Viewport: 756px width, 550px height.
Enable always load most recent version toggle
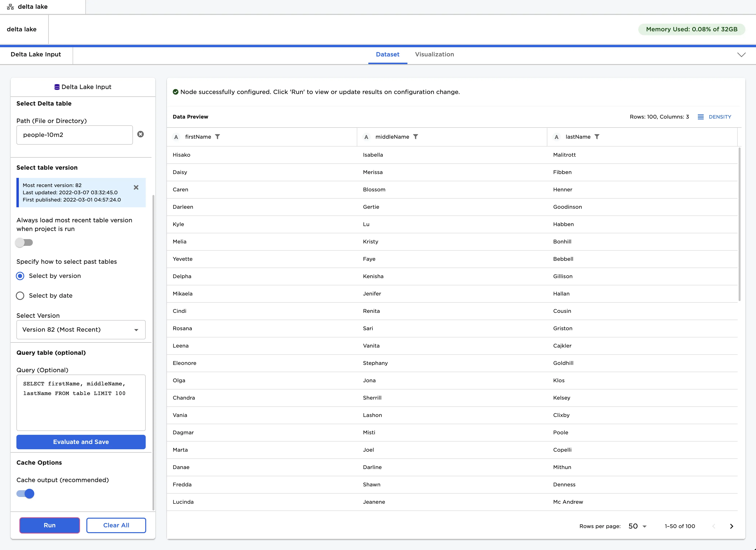pos(24,242)
